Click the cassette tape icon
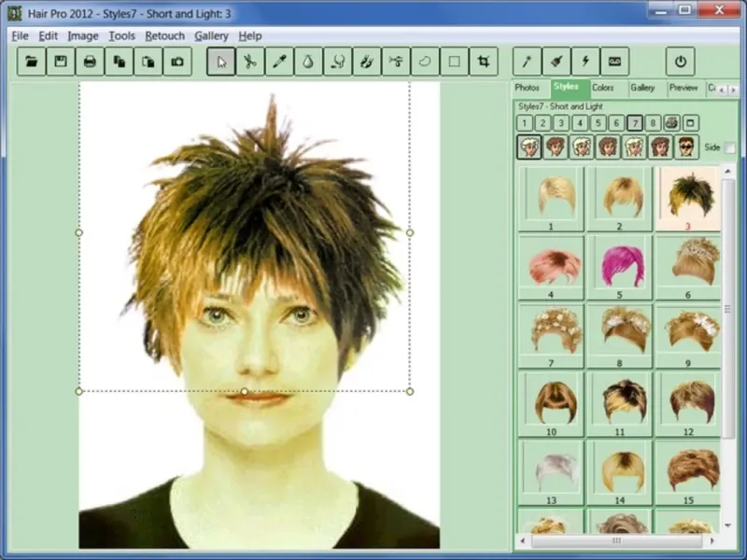The height and width of the screenshot is (560, 747). point(614,62)
